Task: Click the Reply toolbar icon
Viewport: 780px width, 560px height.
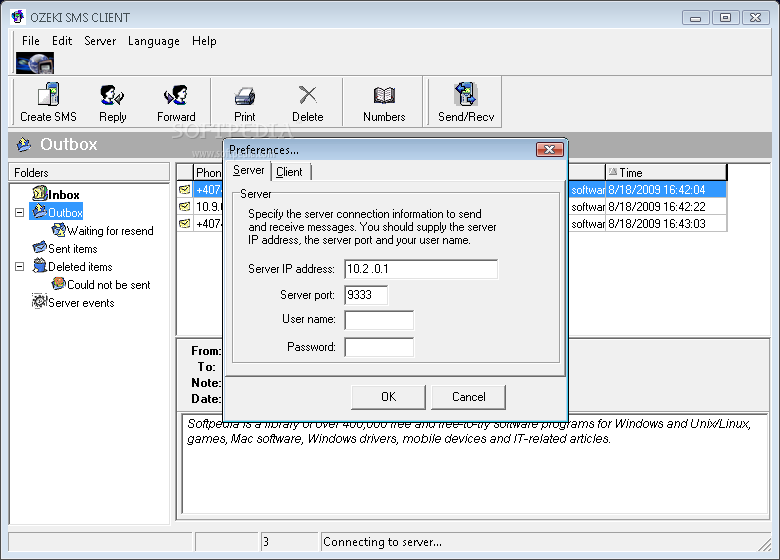Action: pyautogui.click(x=112, y=95)
